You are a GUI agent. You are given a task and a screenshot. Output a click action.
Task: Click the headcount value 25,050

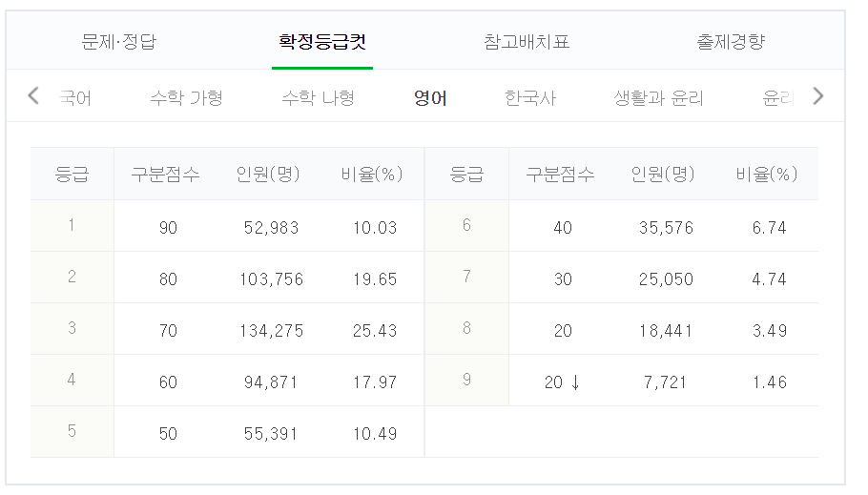point(666,279)
